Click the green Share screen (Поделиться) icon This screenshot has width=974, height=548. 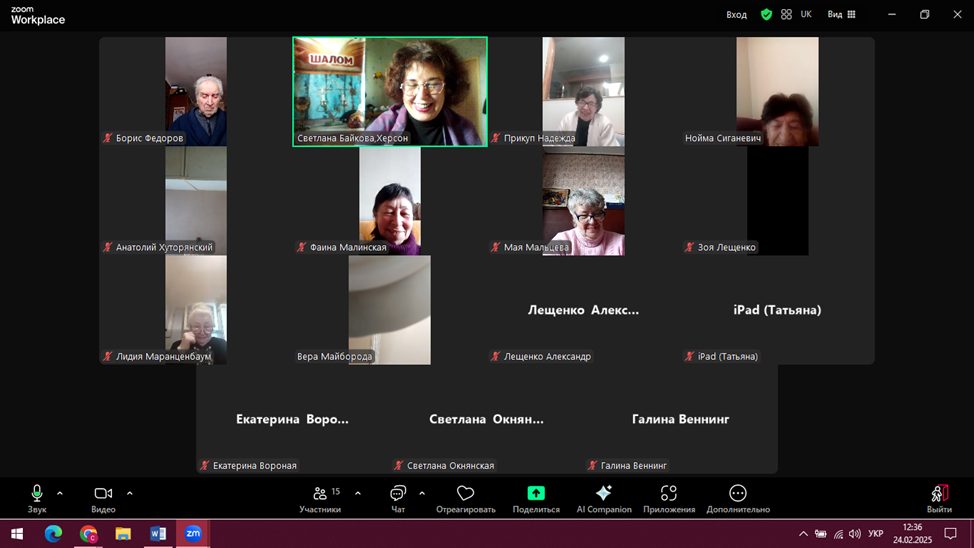tap(536, 494)
